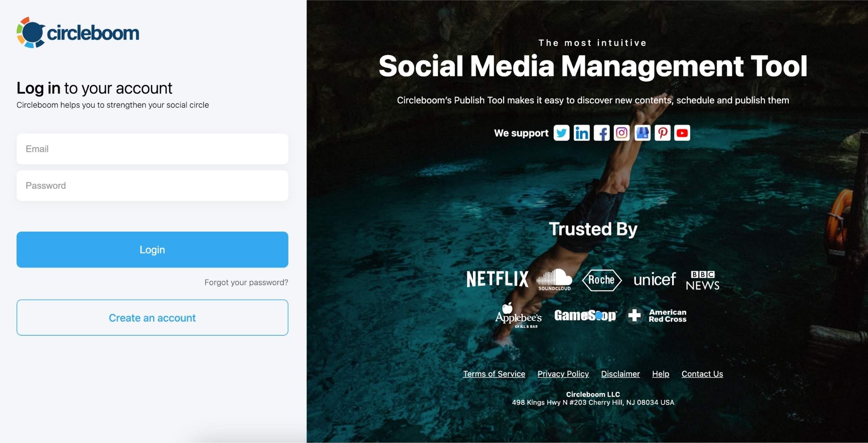Image resolution: width=868 pixels, height=443 pixels.
Task: Click the Login button
Action: coord(152,249)
